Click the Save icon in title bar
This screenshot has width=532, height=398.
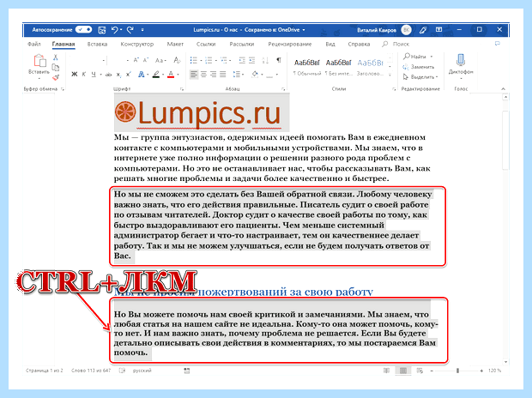click(102, 30)
